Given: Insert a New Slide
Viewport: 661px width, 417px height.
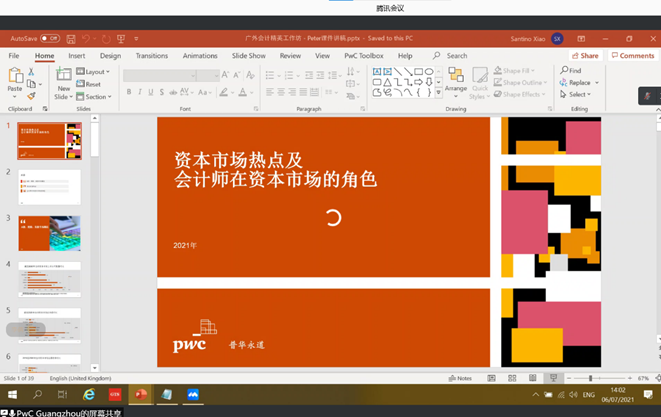Looking at the screenshot, I should pyautogui.click(x=64, y=82).
